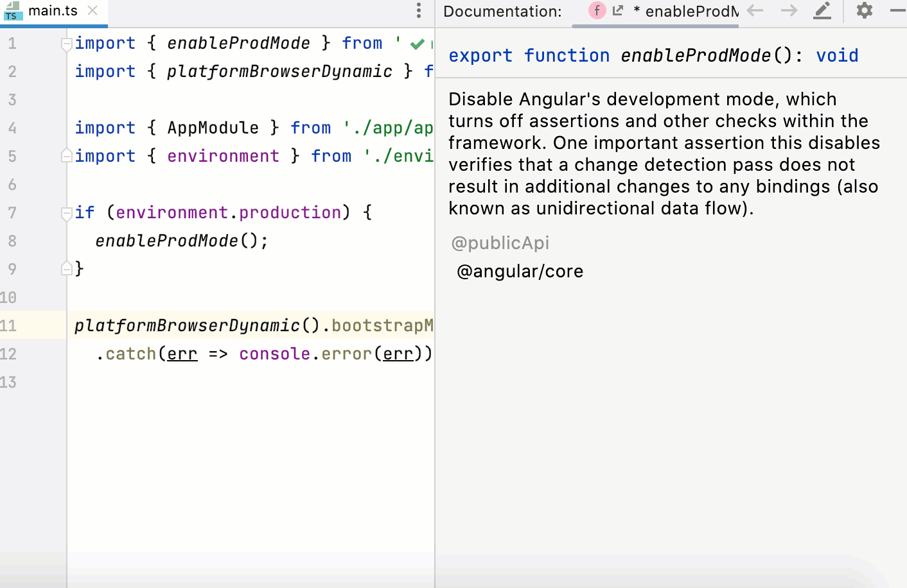Open the Documentation panel settings gear

click(863, 11)
